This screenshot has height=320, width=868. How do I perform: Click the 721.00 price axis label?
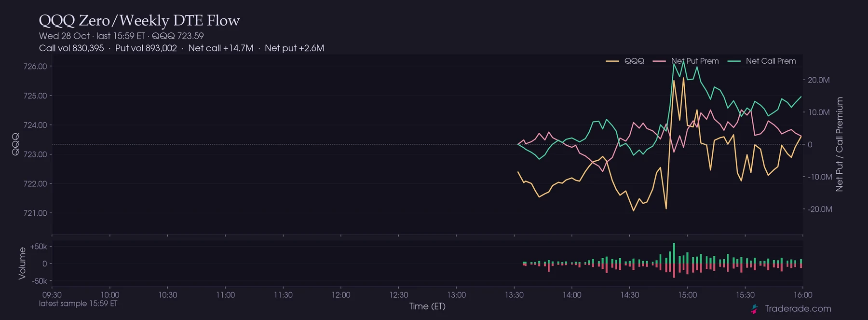(x=35, y=213)
